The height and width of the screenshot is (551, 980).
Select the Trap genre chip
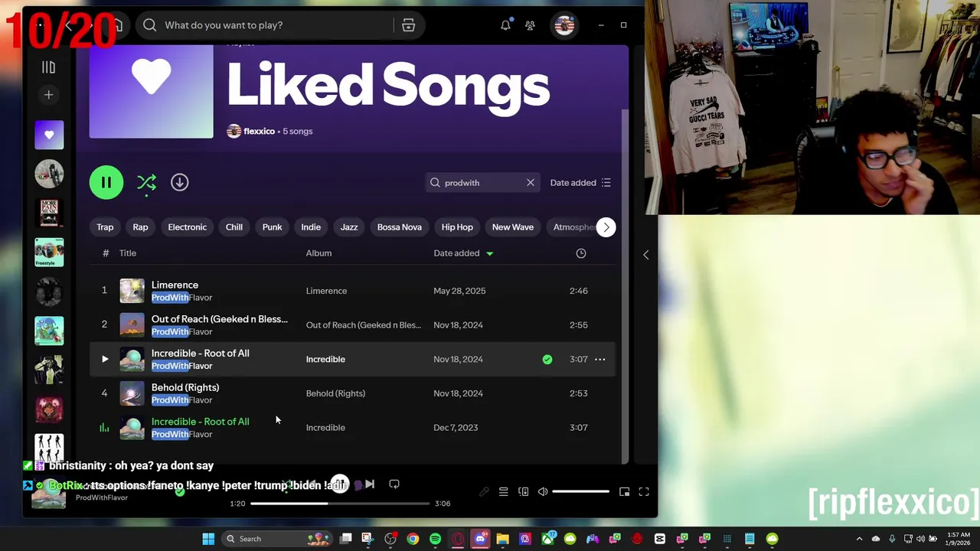coord(105,227)
